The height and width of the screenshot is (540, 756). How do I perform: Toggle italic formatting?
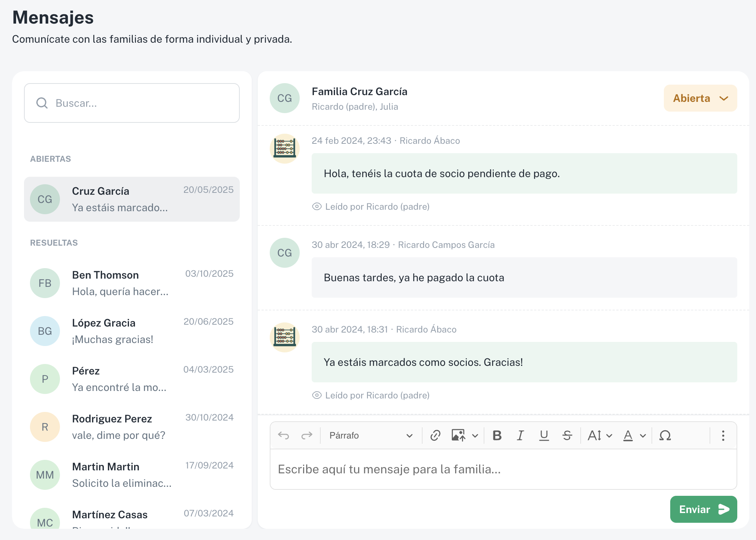coord(520,436)
